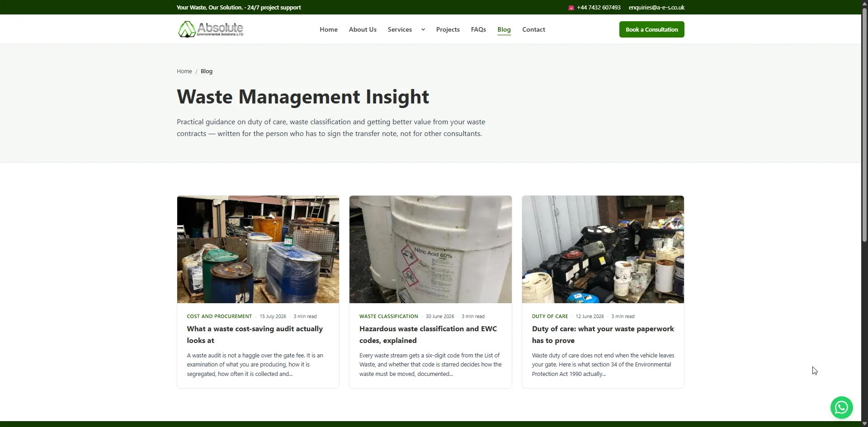Expand the Services dropdown chevron
This screenshot has width=868, height=427.
coord(423,30)
